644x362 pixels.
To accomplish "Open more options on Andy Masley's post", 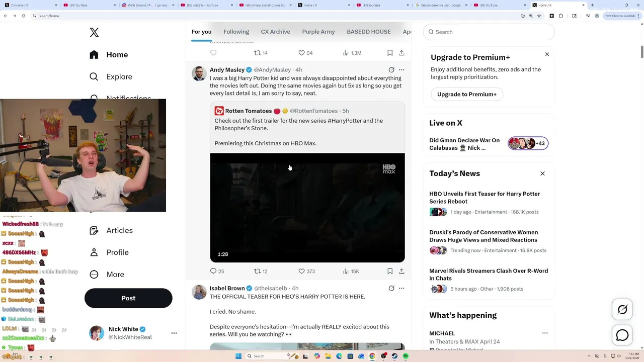I will 401,70.
